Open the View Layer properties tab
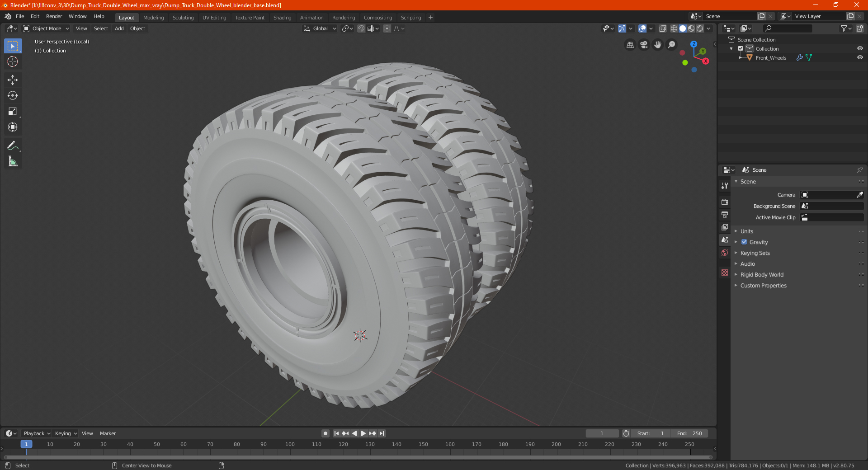 [725, 227]
